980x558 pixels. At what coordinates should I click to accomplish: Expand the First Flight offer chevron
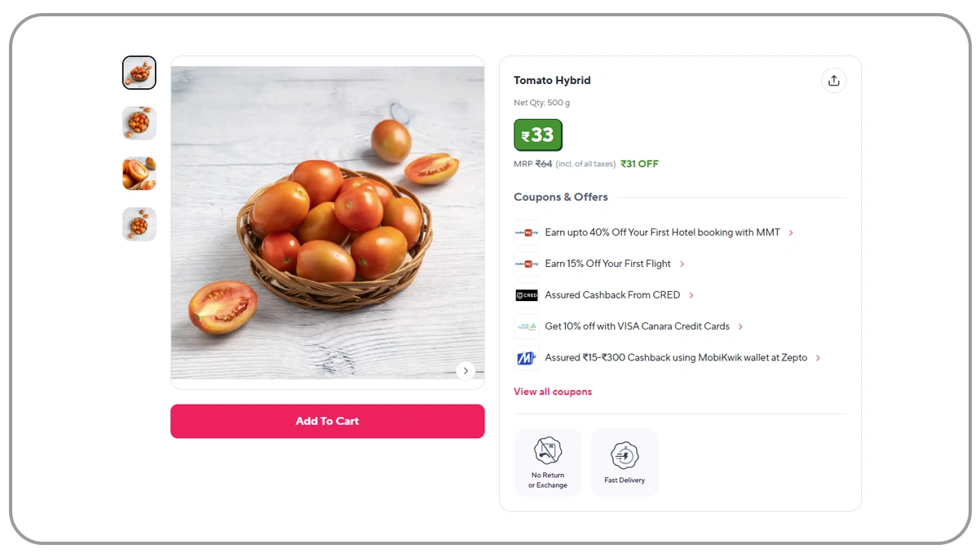pyautogui.click(x=682, y=264)
